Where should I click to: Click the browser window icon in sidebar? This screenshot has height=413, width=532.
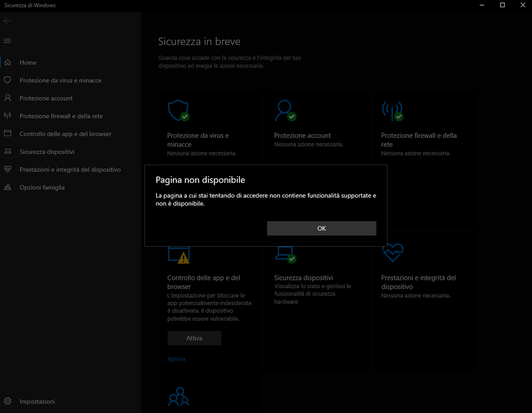coord(7,133)
